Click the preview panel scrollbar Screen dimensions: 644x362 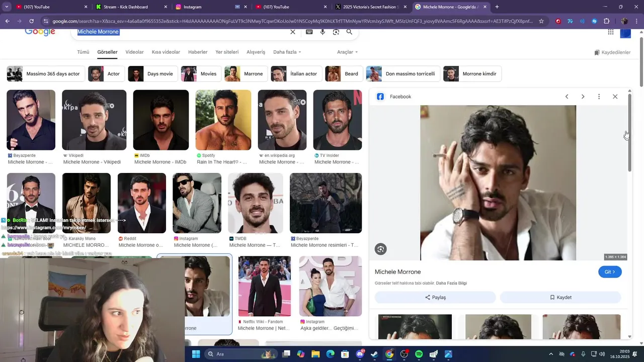(629, 133)
